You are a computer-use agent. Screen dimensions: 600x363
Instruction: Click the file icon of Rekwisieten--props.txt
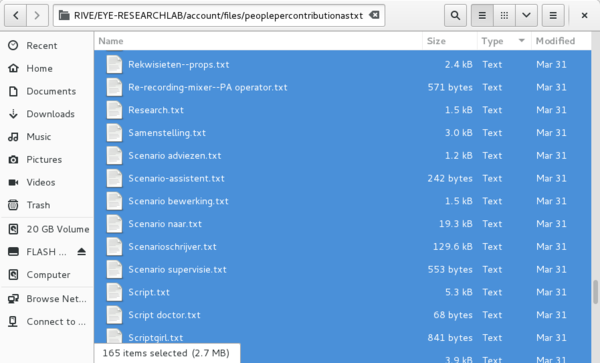[x=114, y=64]
